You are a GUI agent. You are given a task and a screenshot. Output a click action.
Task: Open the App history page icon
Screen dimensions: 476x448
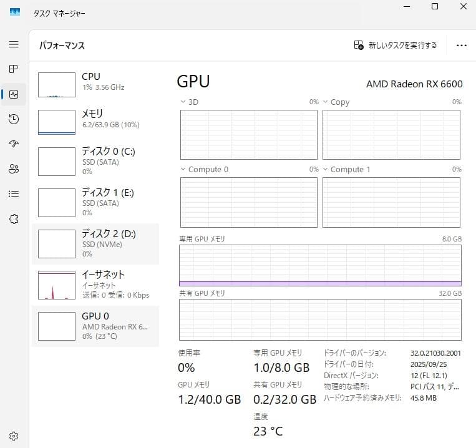[14, 119]
